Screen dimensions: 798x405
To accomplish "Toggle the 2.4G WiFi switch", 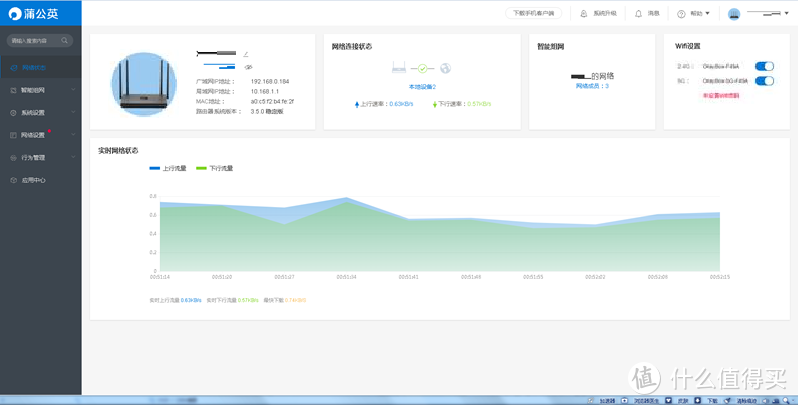I will click(764, 66).
